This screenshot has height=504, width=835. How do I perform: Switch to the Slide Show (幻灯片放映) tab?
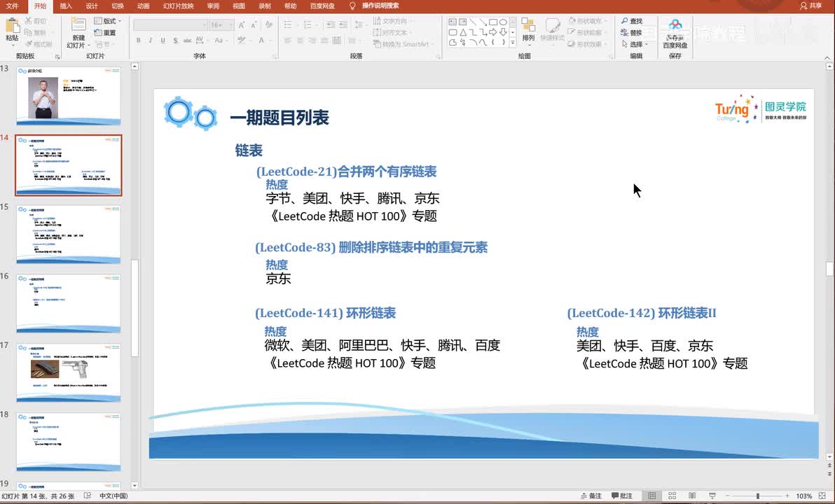(x=178, y=6)
